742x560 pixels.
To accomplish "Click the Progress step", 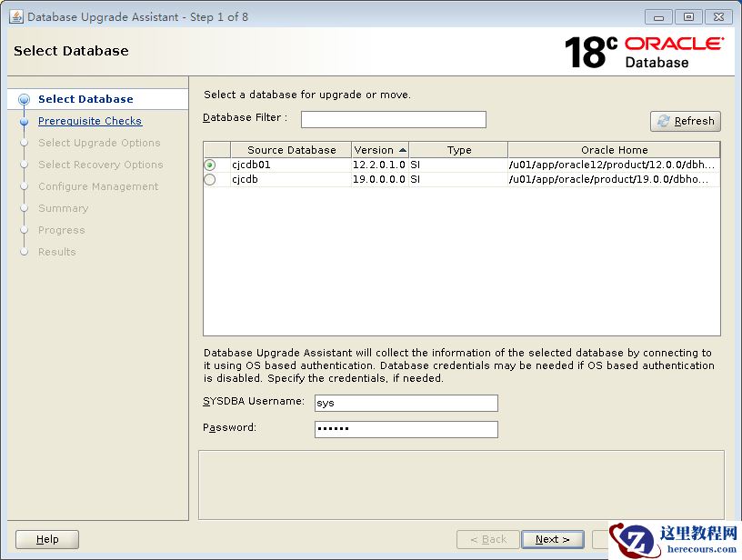I will (x=62, y=230).
